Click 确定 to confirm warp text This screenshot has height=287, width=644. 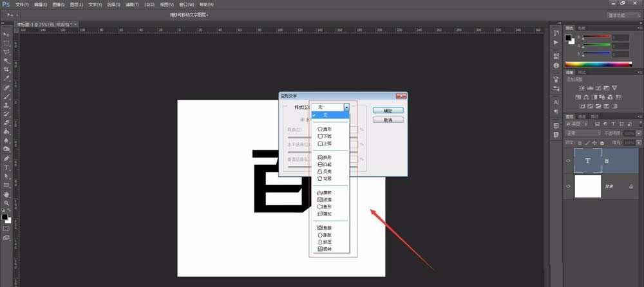click(x=388, y=110)
